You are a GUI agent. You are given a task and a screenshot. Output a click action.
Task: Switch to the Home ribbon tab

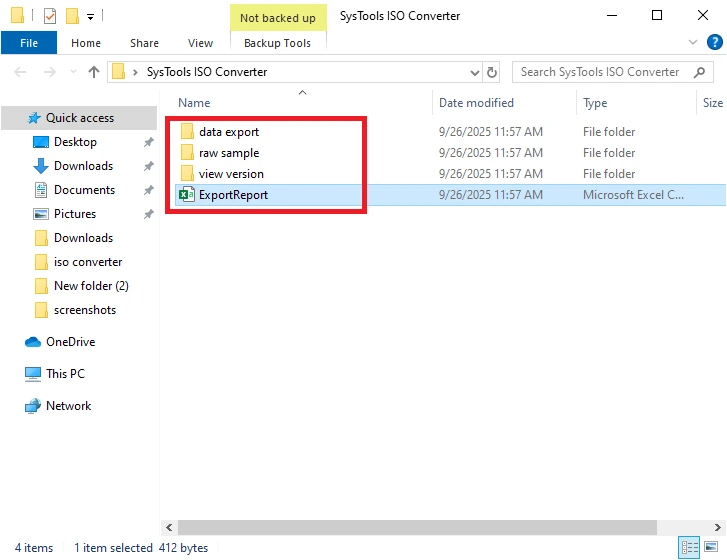(x=86, y=43)
